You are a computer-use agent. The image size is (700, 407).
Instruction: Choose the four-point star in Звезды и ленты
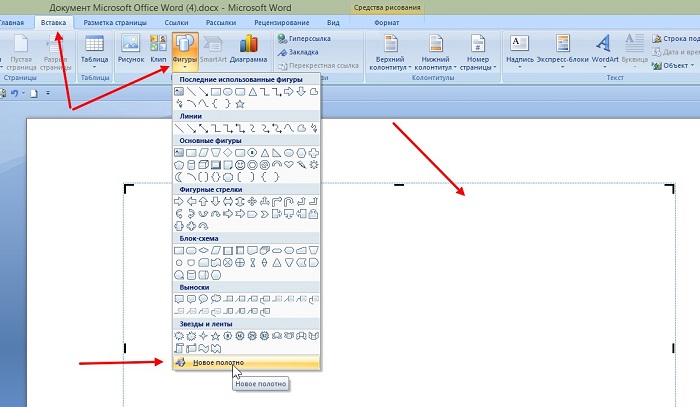[x=203, y=336]
